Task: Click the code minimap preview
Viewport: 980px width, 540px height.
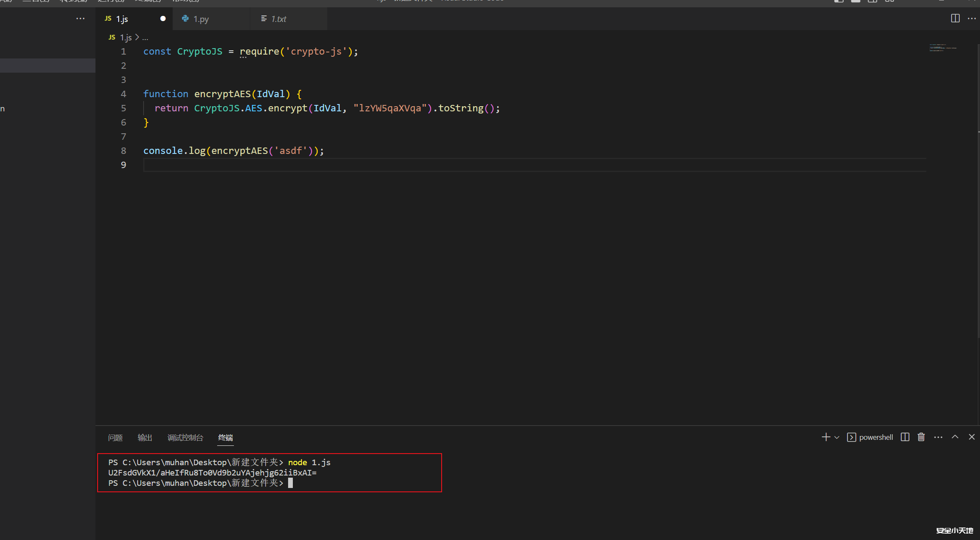Action: (x=943, y=47)
